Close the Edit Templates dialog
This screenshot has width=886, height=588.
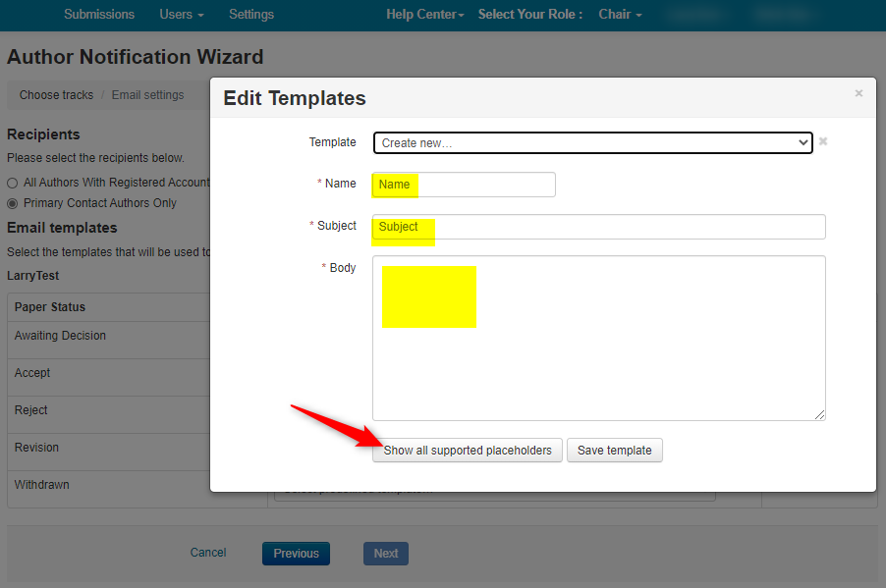tap(858, 93)
